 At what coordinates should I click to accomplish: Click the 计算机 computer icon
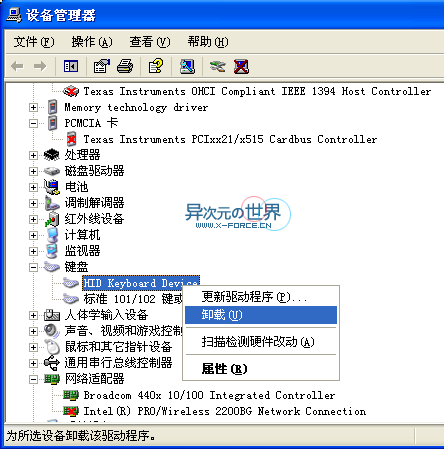[52, 235]
